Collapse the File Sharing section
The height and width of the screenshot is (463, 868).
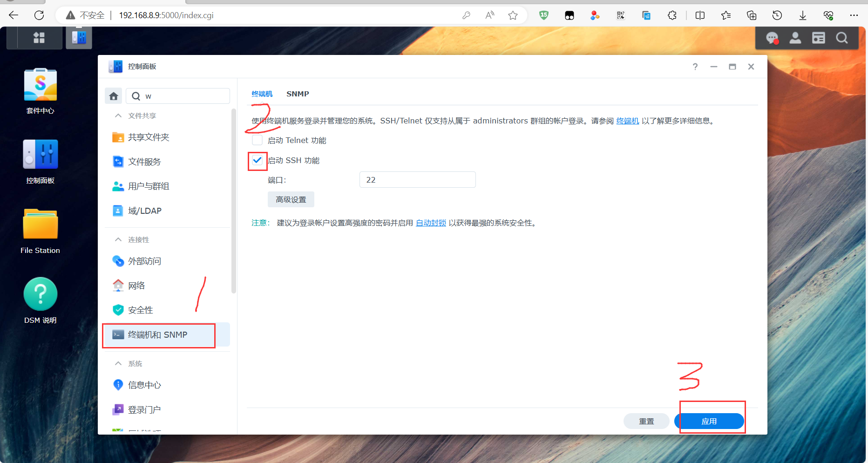click(118, 116)
